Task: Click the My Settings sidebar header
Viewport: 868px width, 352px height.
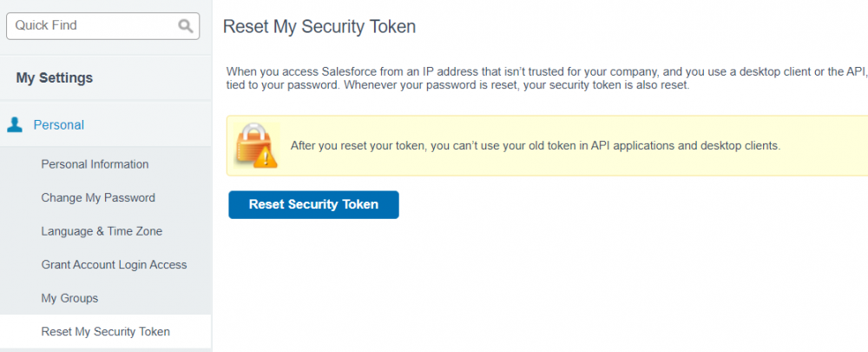Action: point(55,78)
